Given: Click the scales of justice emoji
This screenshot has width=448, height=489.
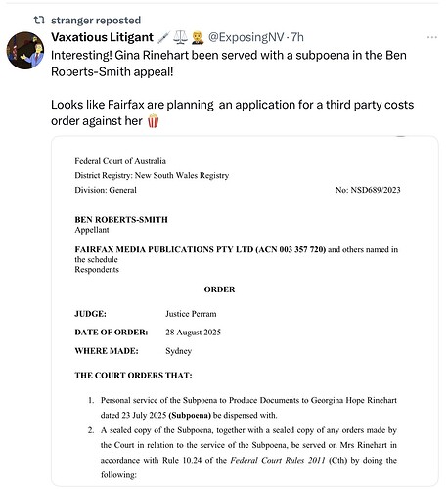Looking at the screenshot, I should [180, 37].
